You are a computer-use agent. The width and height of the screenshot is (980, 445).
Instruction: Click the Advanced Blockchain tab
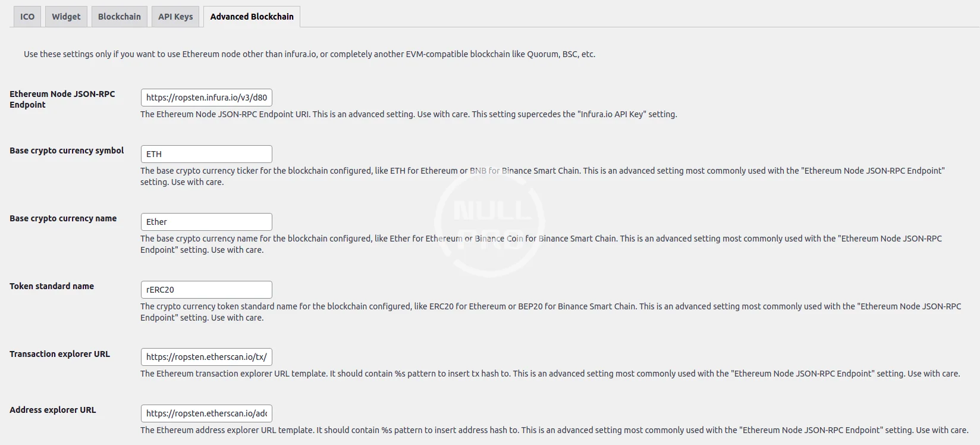[252, 17]
